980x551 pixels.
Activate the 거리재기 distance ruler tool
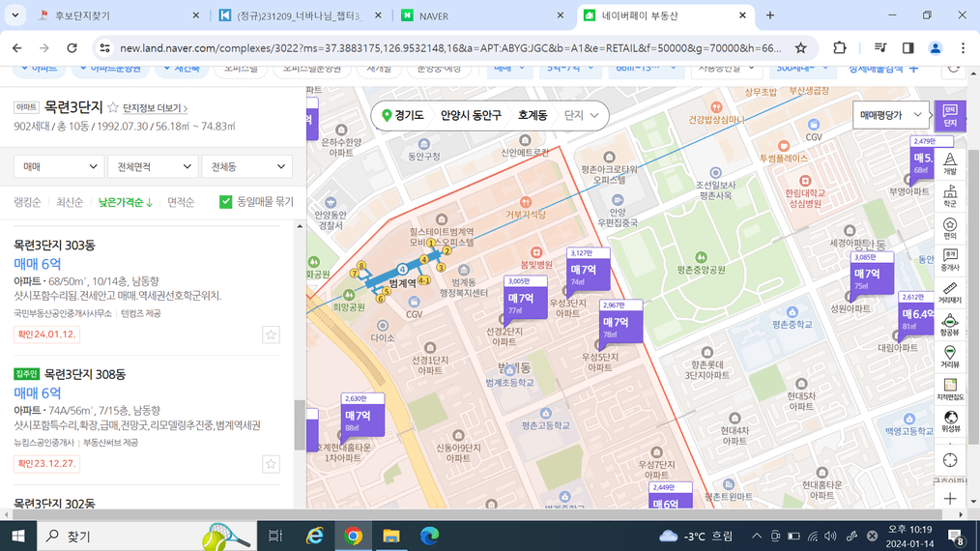[x=950, y=293]
